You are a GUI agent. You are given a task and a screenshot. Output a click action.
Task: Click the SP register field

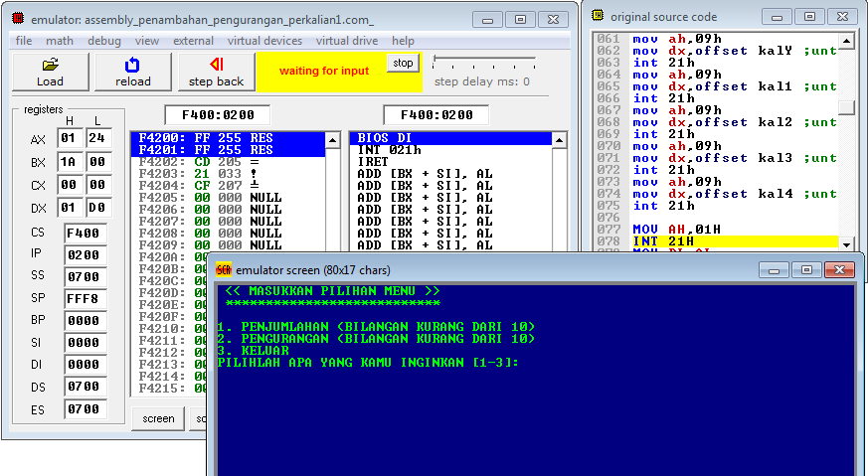86,299
